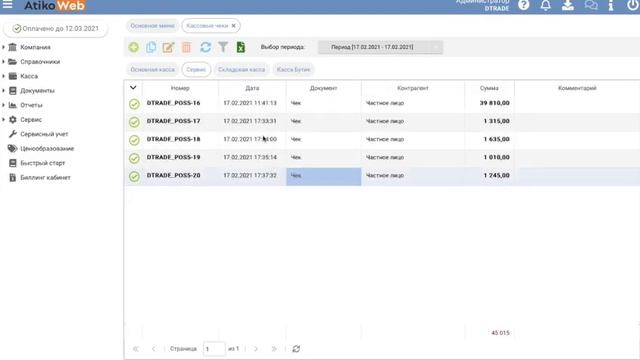The image size is (640, 360).
Task: Click status icon of DTRADE_POSS-18
Action: (134, 140)
